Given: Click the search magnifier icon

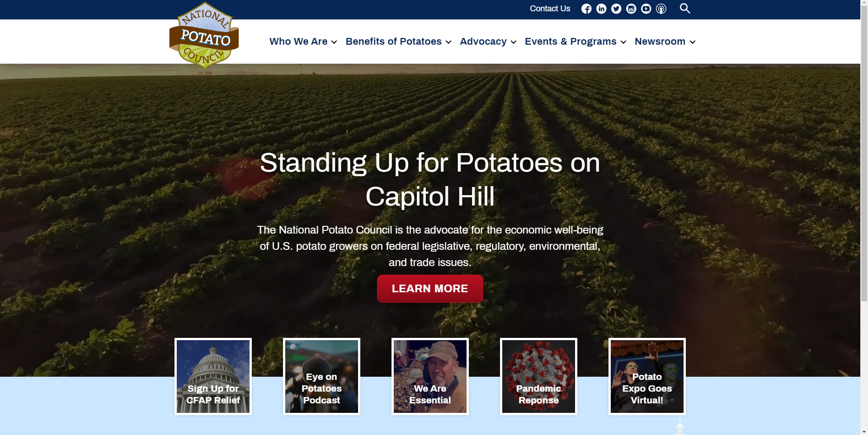Looking at the screenshot, I should (x=685, y=9).
